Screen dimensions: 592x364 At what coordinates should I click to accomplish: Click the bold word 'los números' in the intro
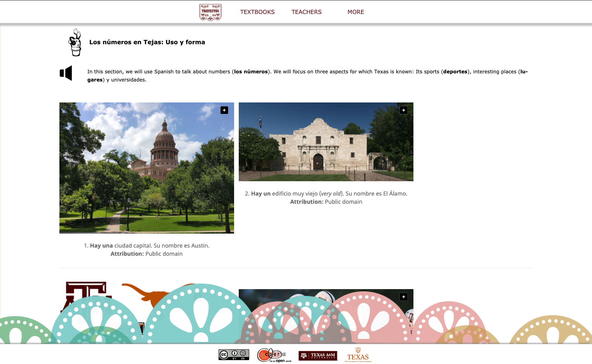click(x=251, y=72)
